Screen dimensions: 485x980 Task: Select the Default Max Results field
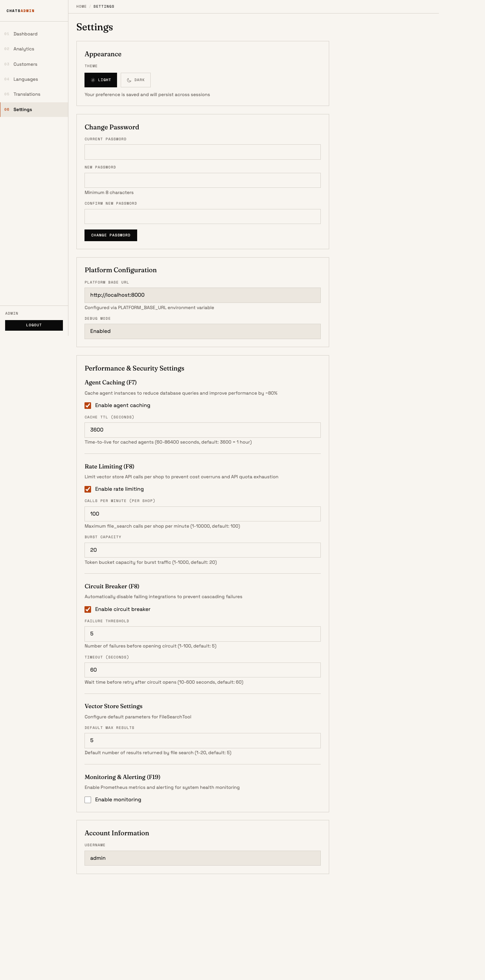click(x=202, y=740)
